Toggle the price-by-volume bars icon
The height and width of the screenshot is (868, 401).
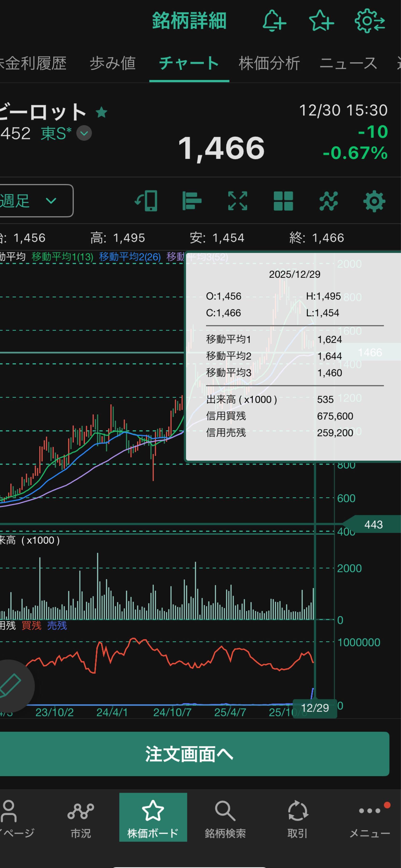[x=192, y=201]
